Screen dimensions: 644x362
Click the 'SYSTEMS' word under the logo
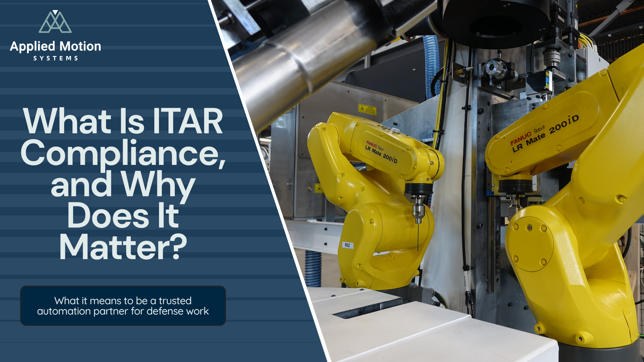(x=55, y=58)
